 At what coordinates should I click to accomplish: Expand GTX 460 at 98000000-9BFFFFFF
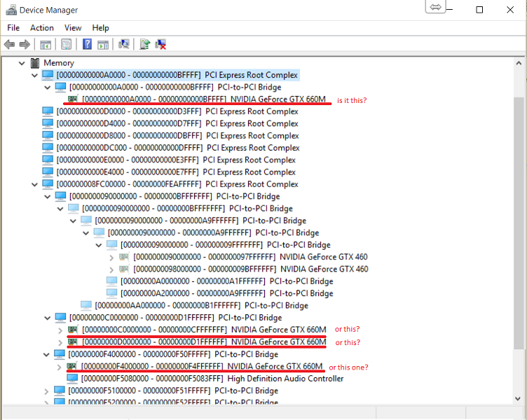(x=111, y=269)
